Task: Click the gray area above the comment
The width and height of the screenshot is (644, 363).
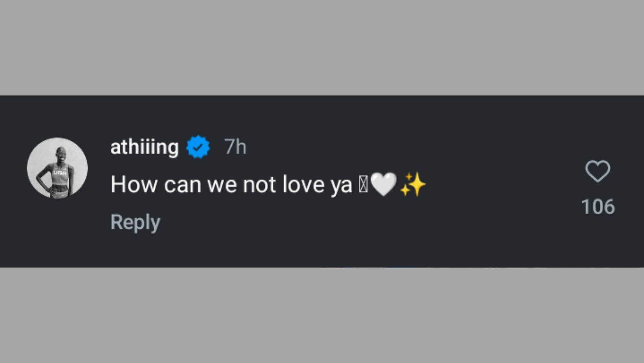Action: click(x=322, y=47)
